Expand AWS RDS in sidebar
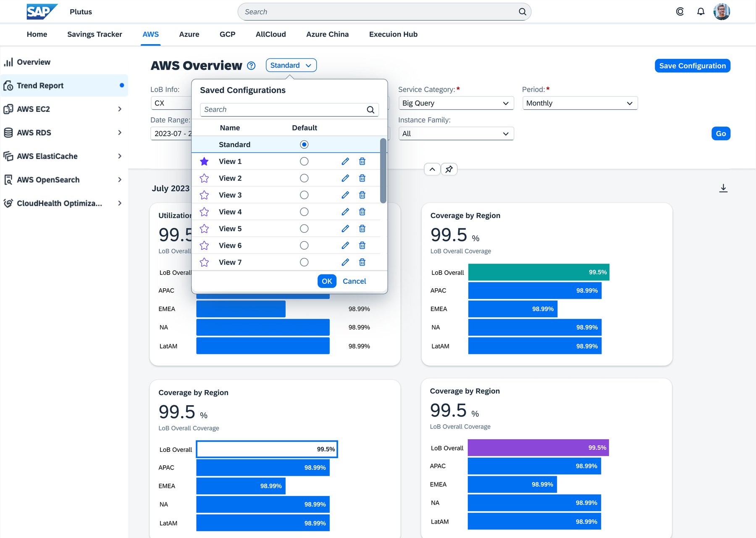Screen dimensions: 756x538 click(x=120, y=133)
